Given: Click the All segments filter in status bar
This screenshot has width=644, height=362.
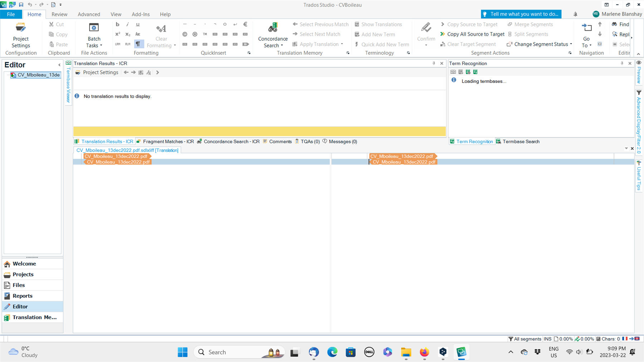Looking at the screenshot, I should 525,339.
